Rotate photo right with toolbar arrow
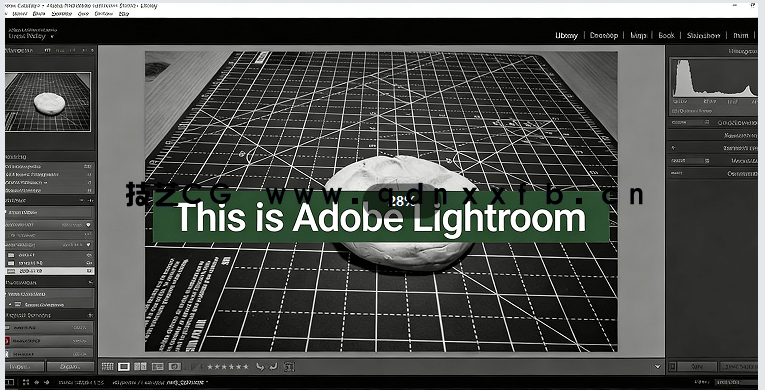This screenshot has width=765, height=390. point(273,366)
